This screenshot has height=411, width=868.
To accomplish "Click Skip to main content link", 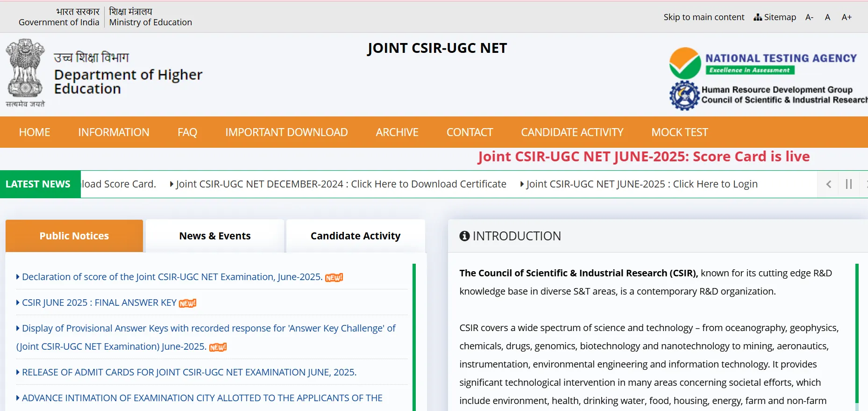I will pos(704,17).
